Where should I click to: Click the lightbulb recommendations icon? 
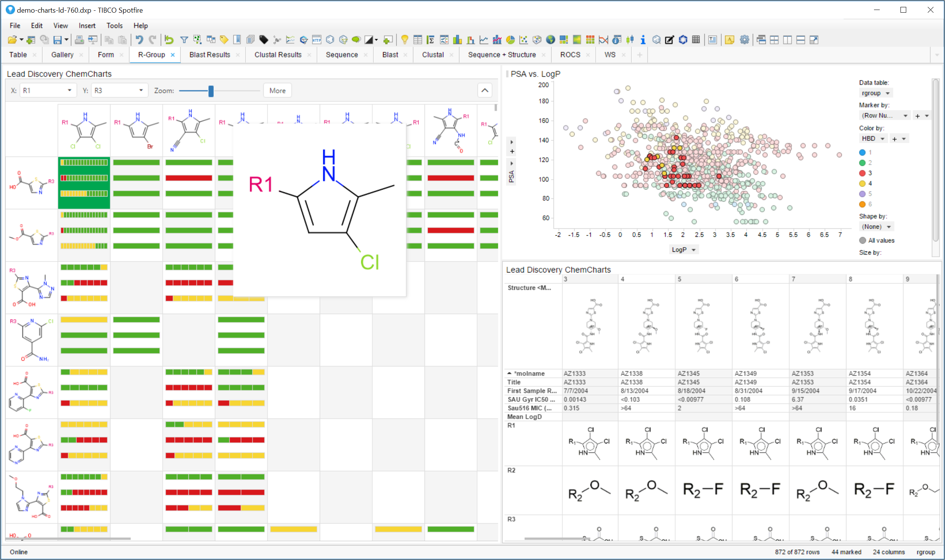click(x=405, y=40)
